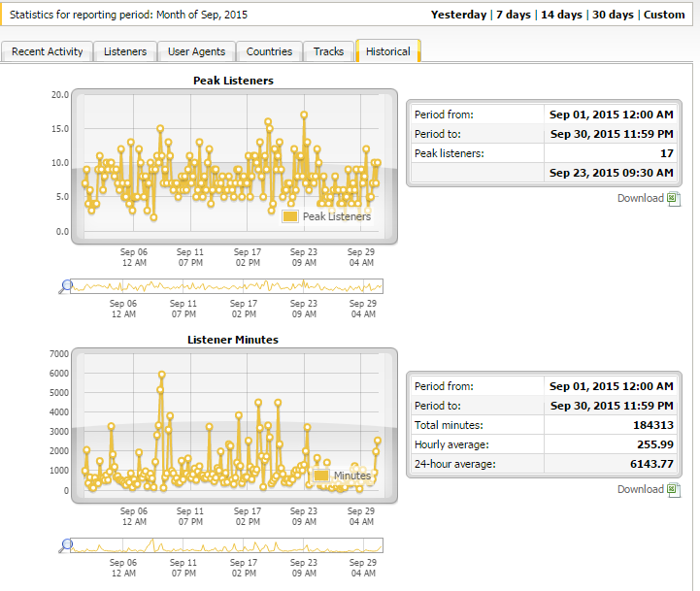700x591 pixels.
Task: Click the Listener Minutes overview range strip
Action: click(227, 545)
